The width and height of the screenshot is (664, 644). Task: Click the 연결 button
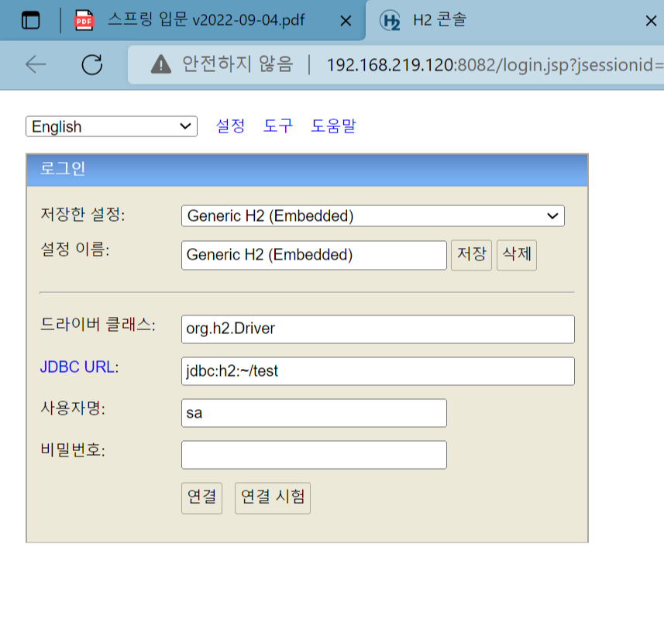click(201, 498)
